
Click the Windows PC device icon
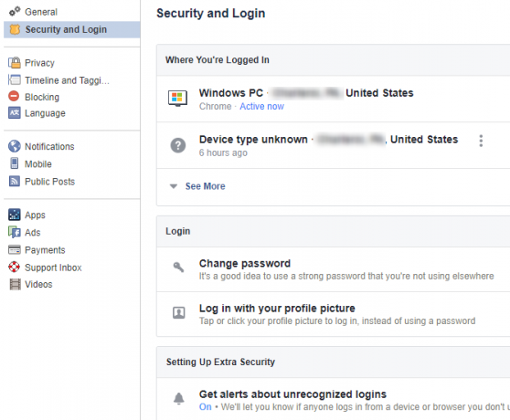pyautogui.click(x=177, y=99)
